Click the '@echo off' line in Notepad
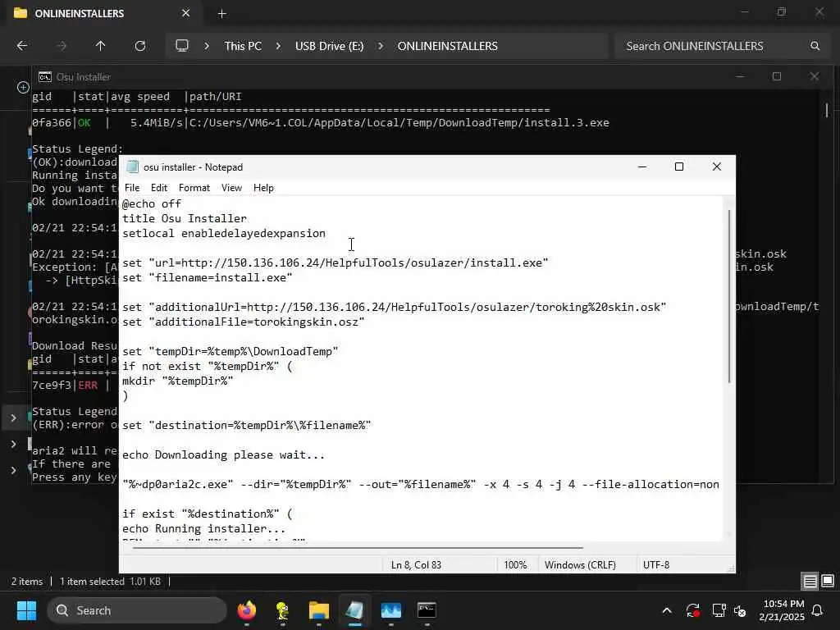The image size is (840, 630). (x=152, y=203)
